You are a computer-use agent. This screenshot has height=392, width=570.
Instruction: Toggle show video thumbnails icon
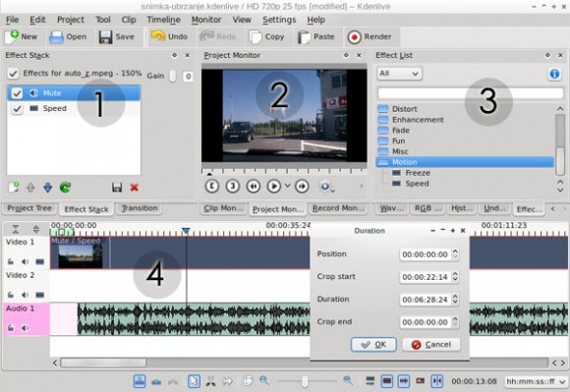[386, 381]
